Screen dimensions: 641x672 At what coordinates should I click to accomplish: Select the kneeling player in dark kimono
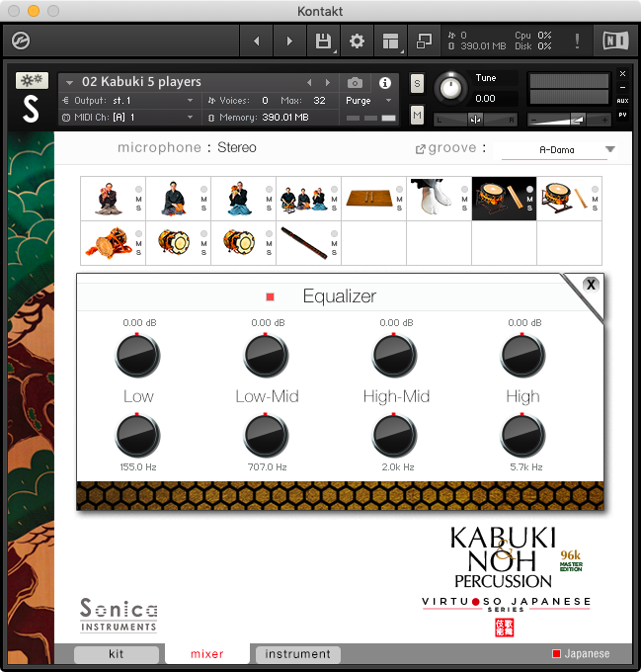pyautogui.click(x=174, y=199)
